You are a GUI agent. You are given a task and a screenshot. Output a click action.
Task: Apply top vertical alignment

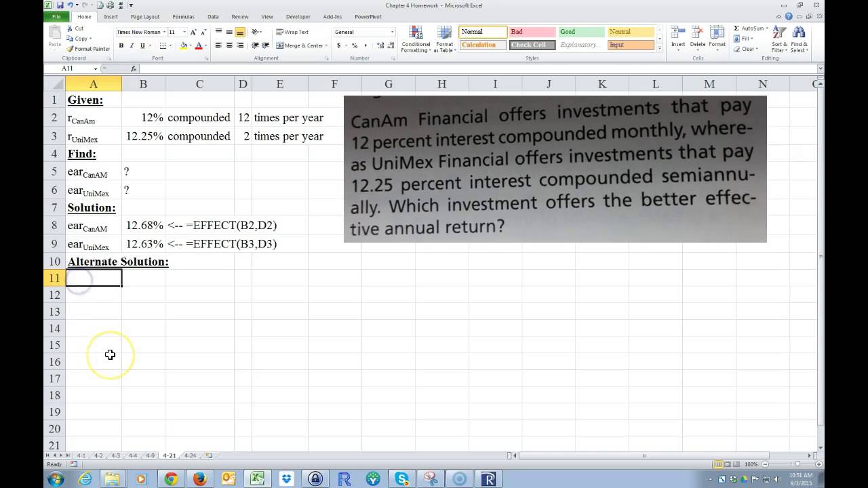(219, 32)
